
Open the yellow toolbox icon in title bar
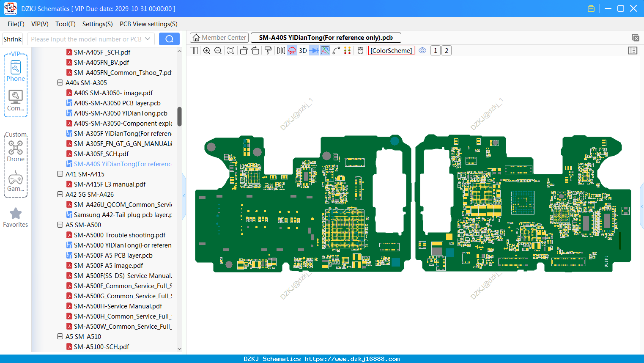point(591,8)
